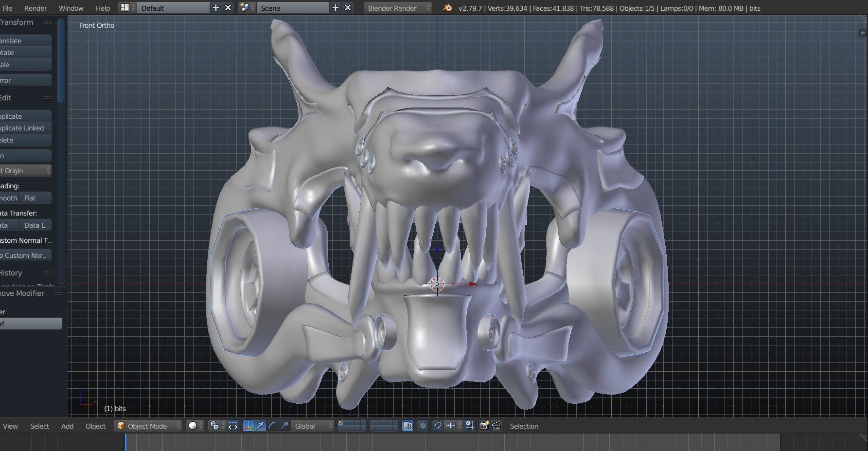Screen dimensions: 868x451
Task: Toggle snap magnet during transform
Action: (x=438, y=426)
